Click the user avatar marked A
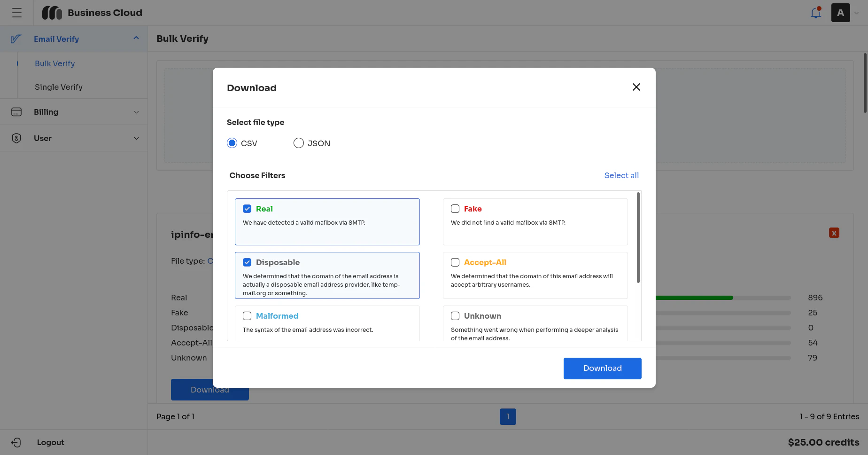 point(841,13)
